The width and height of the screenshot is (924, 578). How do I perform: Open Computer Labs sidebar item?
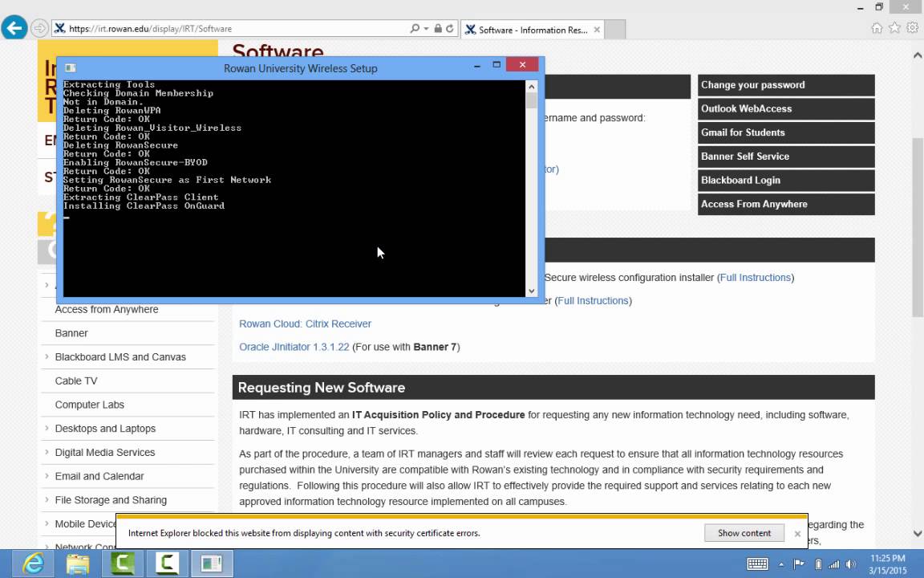click(90, 405)
